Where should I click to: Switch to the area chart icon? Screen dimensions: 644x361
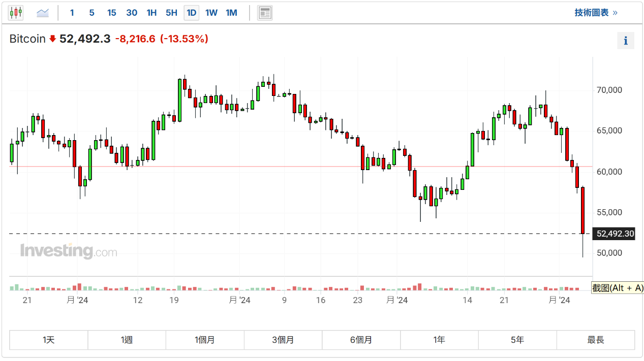click(43, 13)
